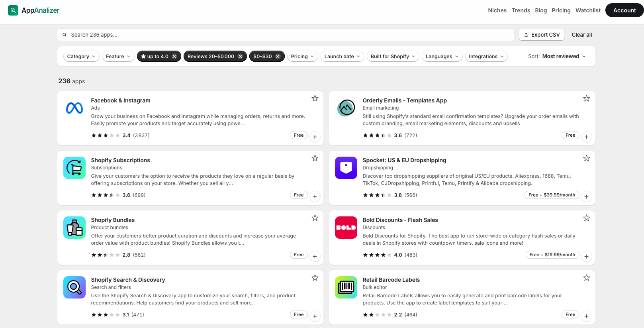Click the 236 apps count text
644x328 pixels.
pyautogui.click(x=72, y=81)
